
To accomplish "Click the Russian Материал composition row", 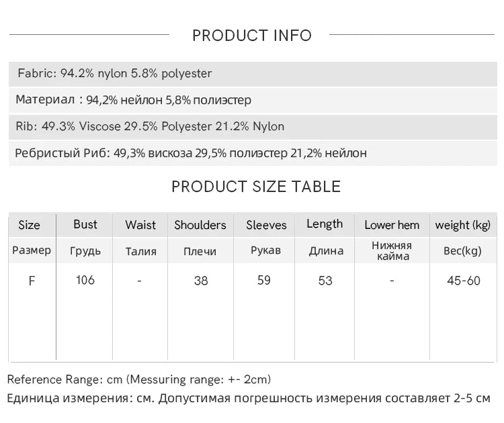I will (x=134, y=100).
